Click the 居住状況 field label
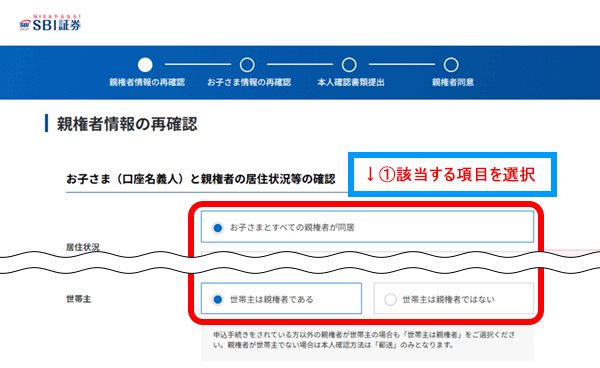This screenshot has height=368, width=600. click(x=83, y=248)
